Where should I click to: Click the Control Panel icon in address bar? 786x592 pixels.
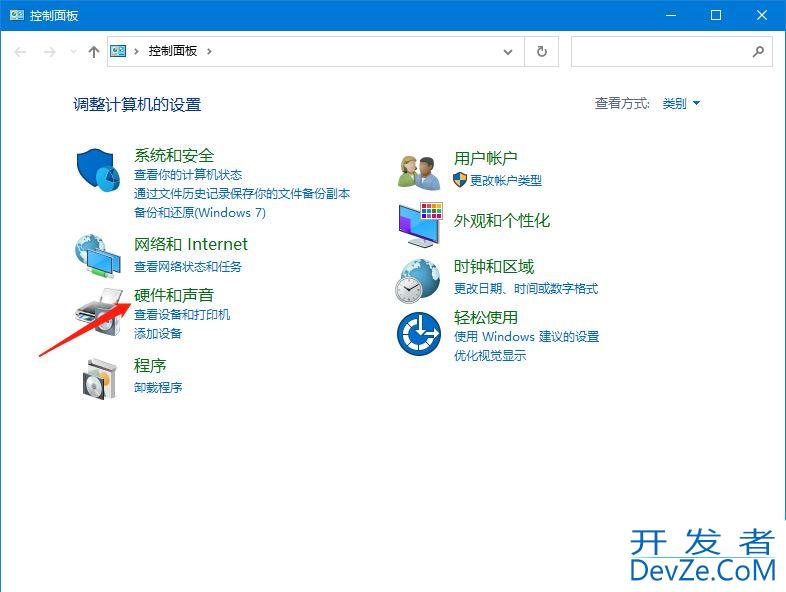tap(118, 51)
